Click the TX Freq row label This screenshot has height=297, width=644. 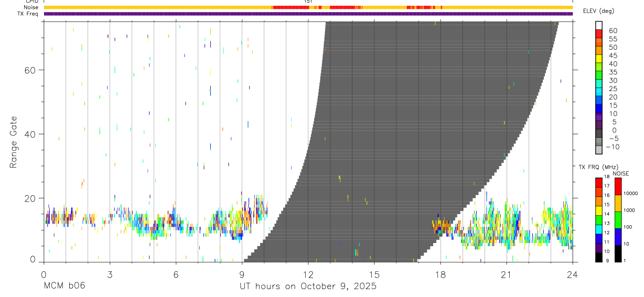click(x=28, y=14)
